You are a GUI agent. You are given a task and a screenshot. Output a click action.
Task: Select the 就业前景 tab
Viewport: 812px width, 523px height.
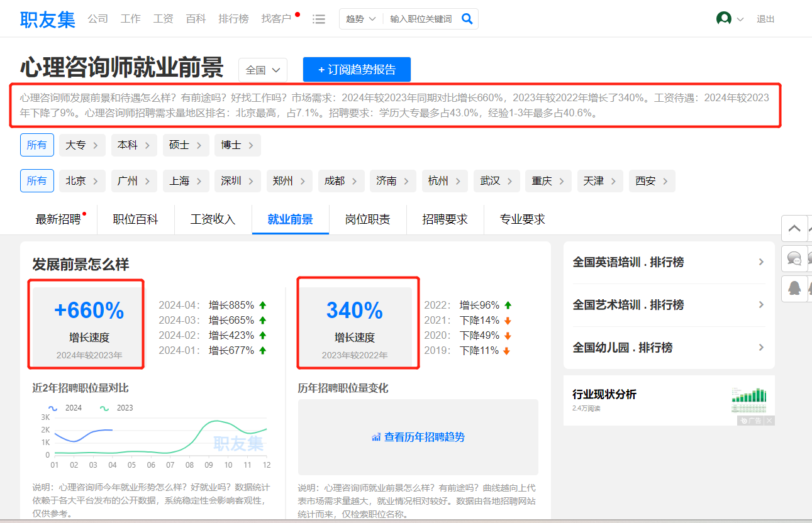click(x=291, y=219)
